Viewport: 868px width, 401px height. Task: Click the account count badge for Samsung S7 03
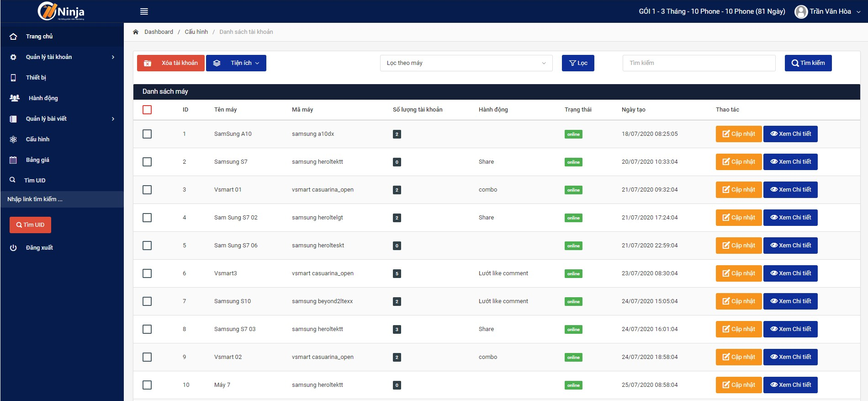pos(397,330)
